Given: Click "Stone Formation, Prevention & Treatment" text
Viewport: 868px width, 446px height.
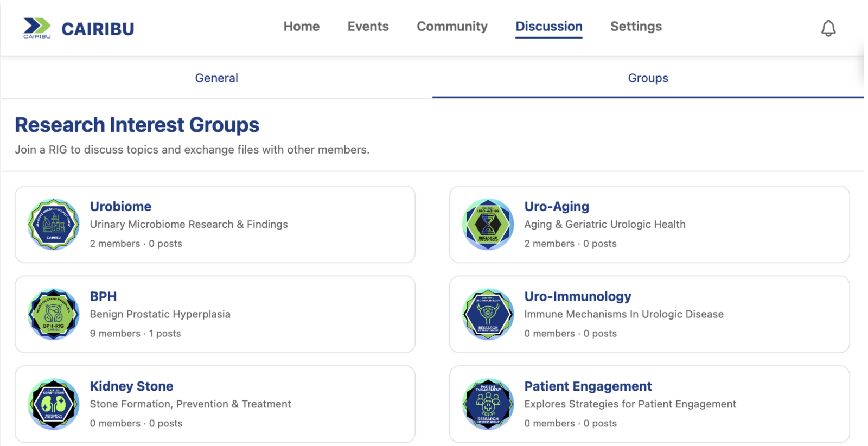Looking at the screenshot, I should 190,404.
